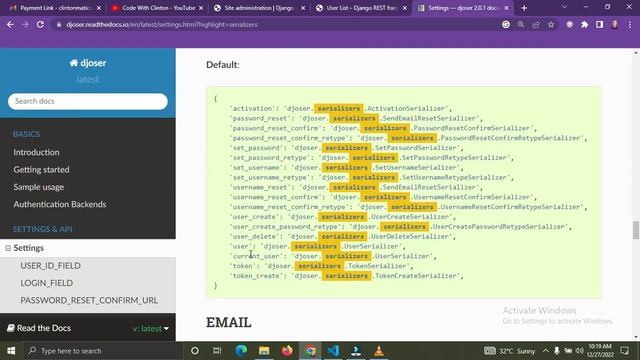Open the Extensions puzzle icon
640x360 pixels.
coord(584,24)
